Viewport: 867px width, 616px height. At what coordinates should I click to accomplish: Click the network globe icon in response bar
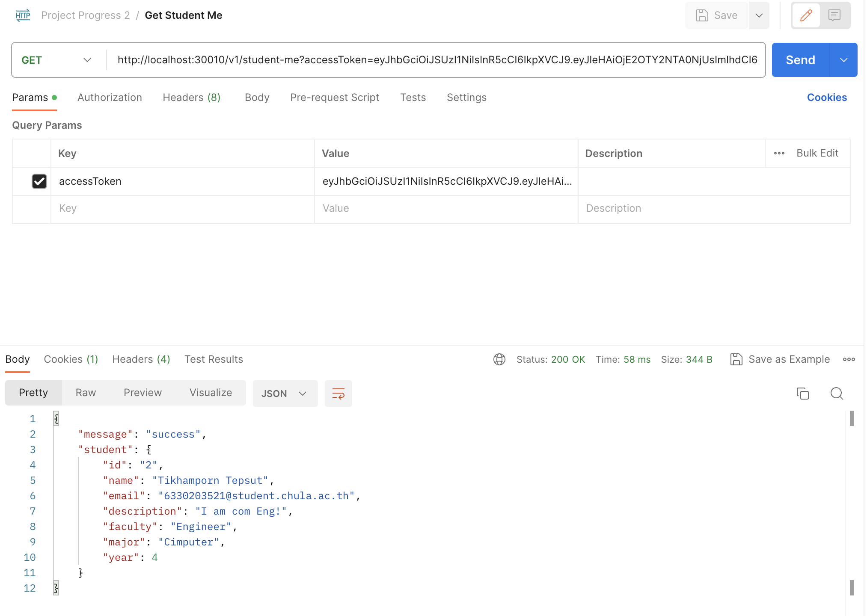coord(499,359)
